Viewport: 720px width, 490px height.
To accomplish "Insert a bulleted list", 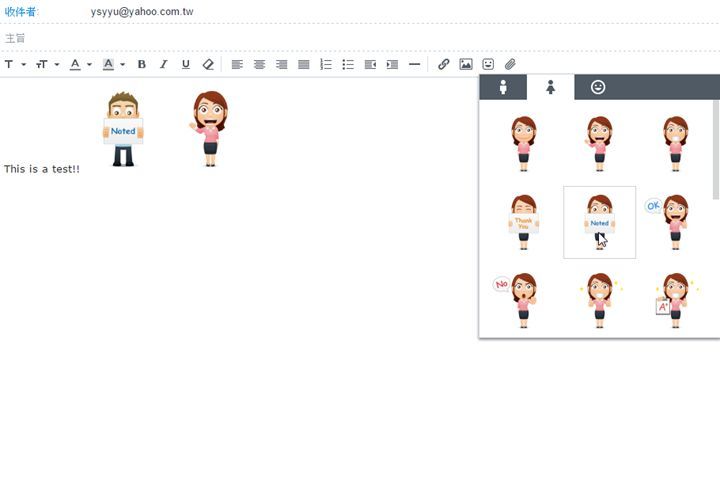I will pos(348,64).
